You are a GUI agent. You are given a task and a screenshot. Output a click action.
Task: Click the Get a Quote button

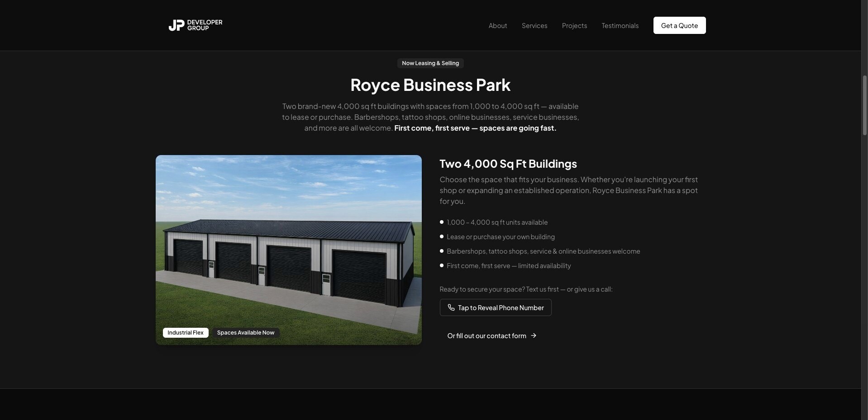679,25
